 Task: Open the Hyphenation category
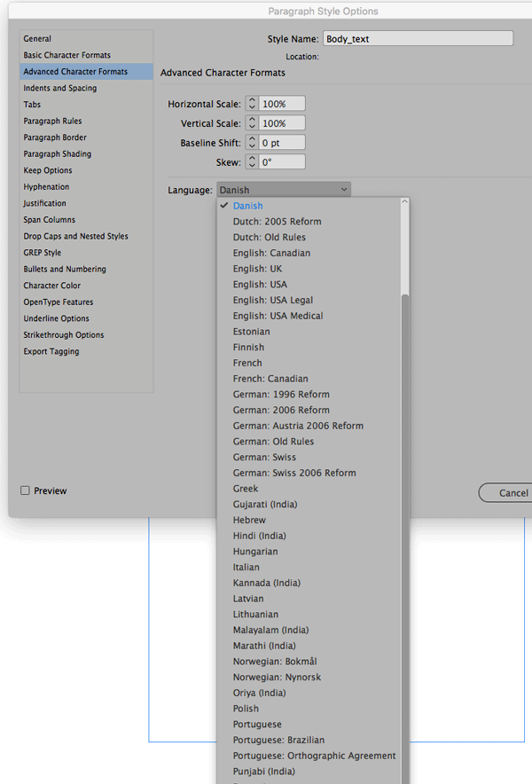pos(46,187)
